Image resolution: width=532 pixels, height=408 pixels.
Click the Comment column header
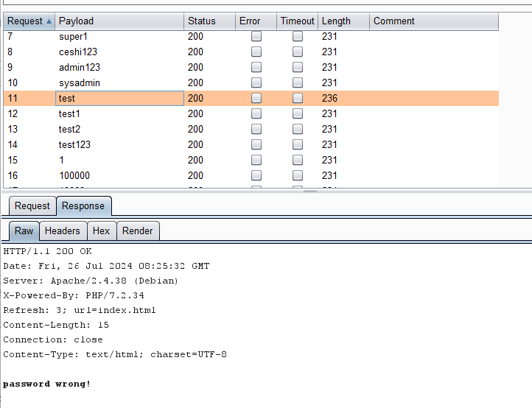[x=433, y=21]
